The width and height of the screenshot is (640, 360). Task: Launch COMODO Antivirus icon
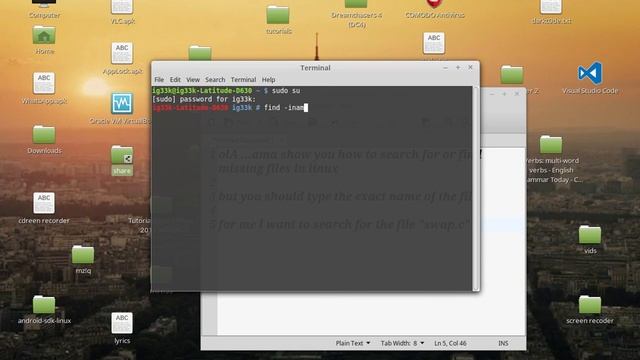434,4
